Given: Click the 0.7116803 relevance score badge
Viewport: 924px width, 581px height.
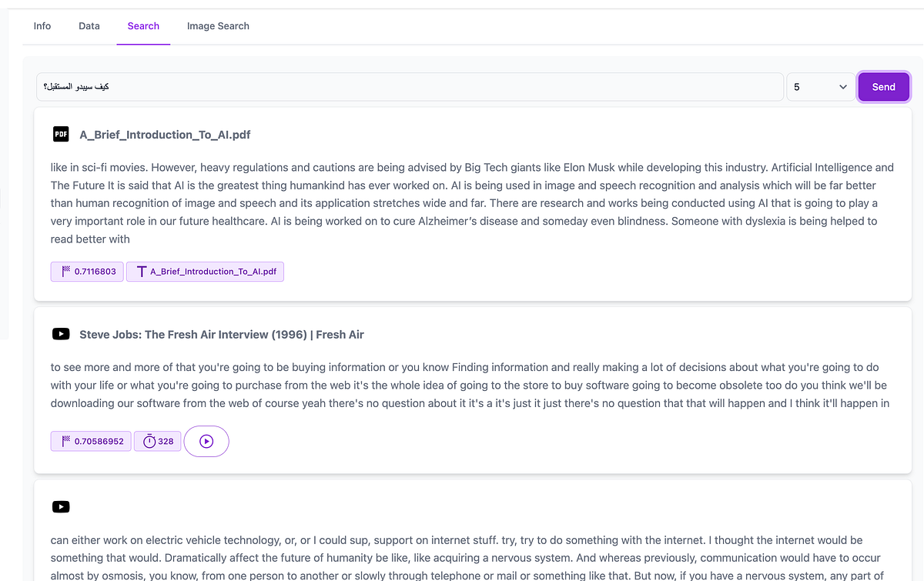Looking at the screenshot, I should click(x=86, y=271).
